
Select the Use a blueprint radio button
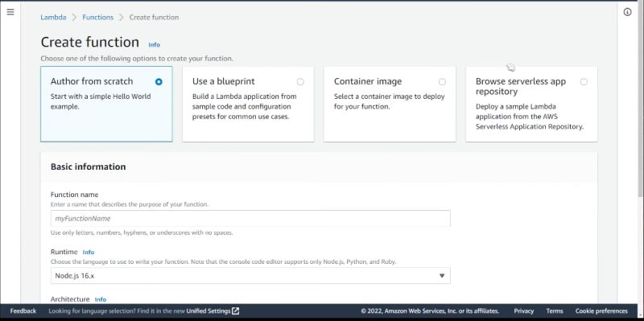click(300, 82)
